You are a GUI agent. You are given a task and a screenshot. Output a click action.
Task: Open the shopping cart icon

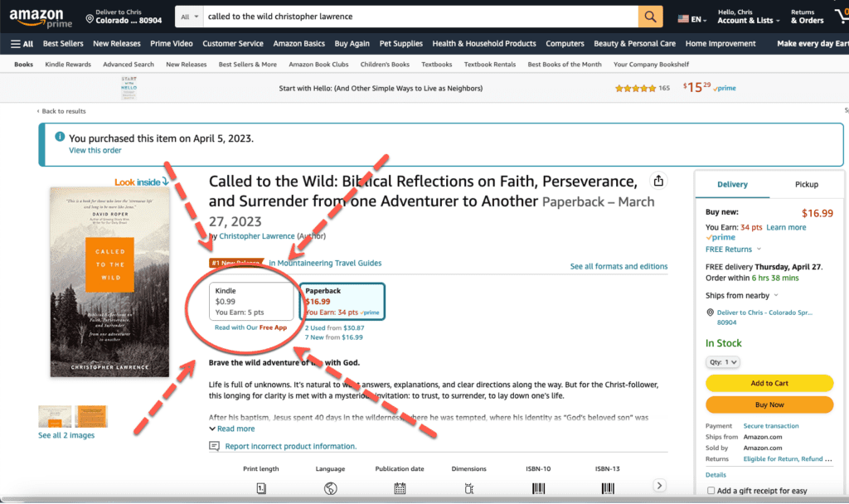pos(841,17)
